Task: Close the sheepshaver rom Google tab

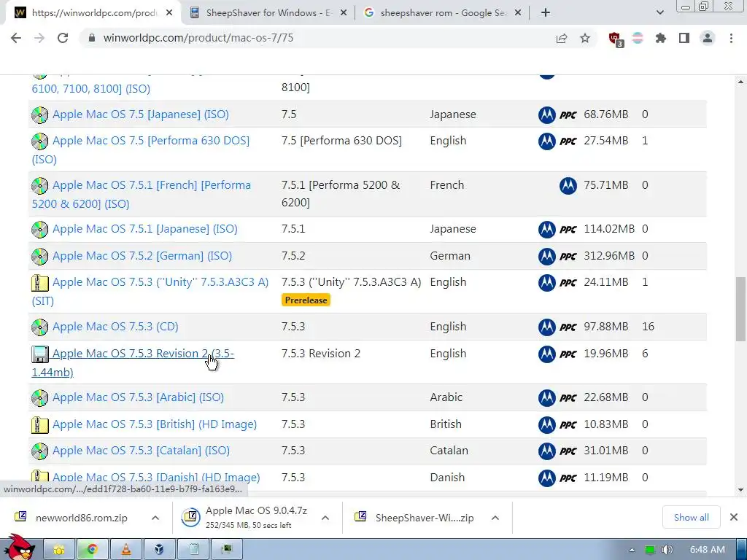Action: click(519, 13)
